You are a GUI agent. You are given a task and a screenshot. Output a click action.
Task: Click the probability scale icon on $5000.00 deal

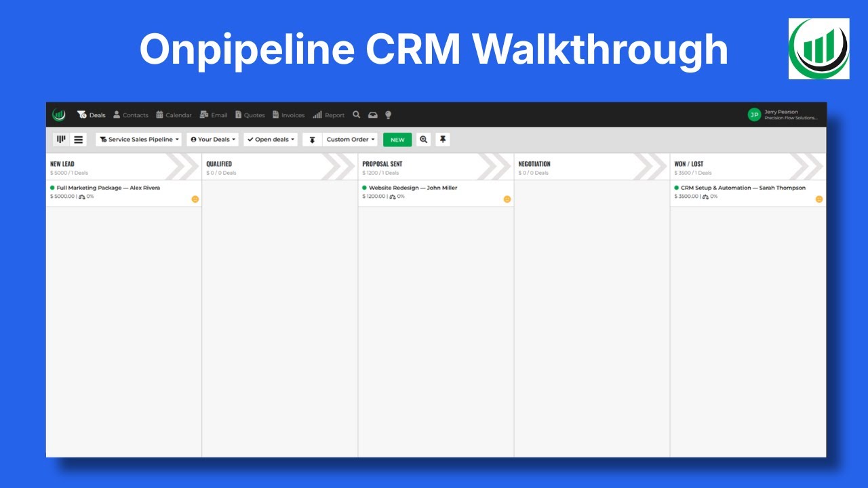tap(82, 197)
